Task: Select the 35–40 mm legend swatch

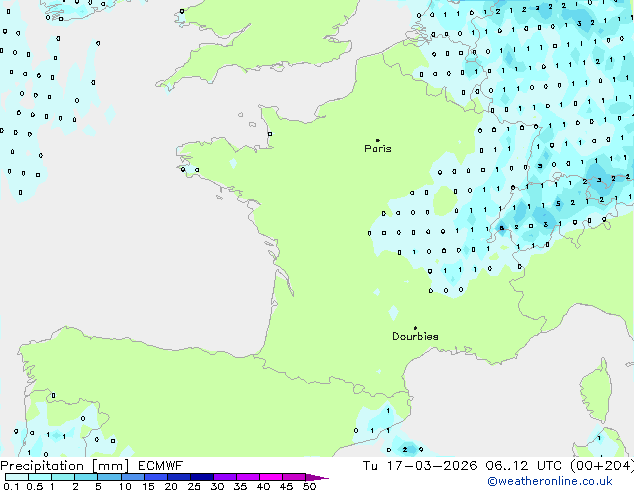Action: pyautogui.click(x=247, y=477)
